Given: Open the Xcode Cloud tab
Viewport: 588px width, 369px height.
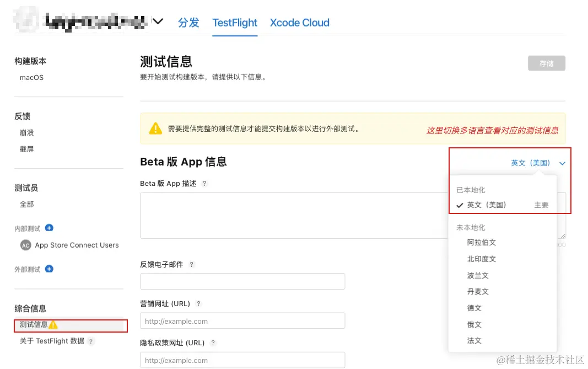Looking at the screenshot, I should pos(300,23).
